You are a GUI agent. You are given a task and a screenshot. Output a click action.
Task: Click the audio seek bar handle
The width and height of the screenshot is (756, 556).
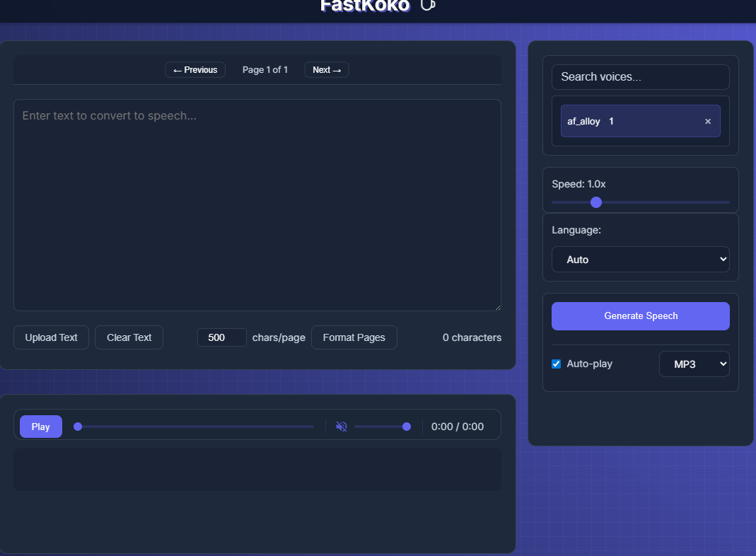(78, 427)
